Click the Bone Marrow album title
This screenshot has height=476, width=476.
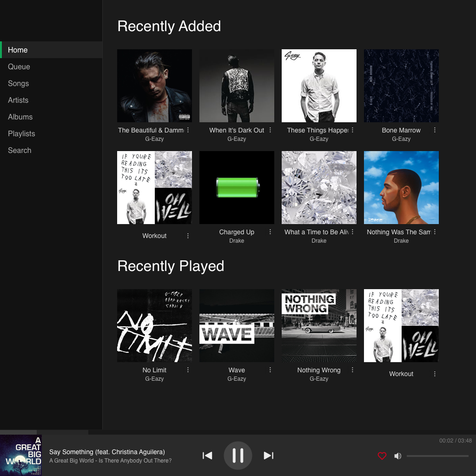coord(401,130)
